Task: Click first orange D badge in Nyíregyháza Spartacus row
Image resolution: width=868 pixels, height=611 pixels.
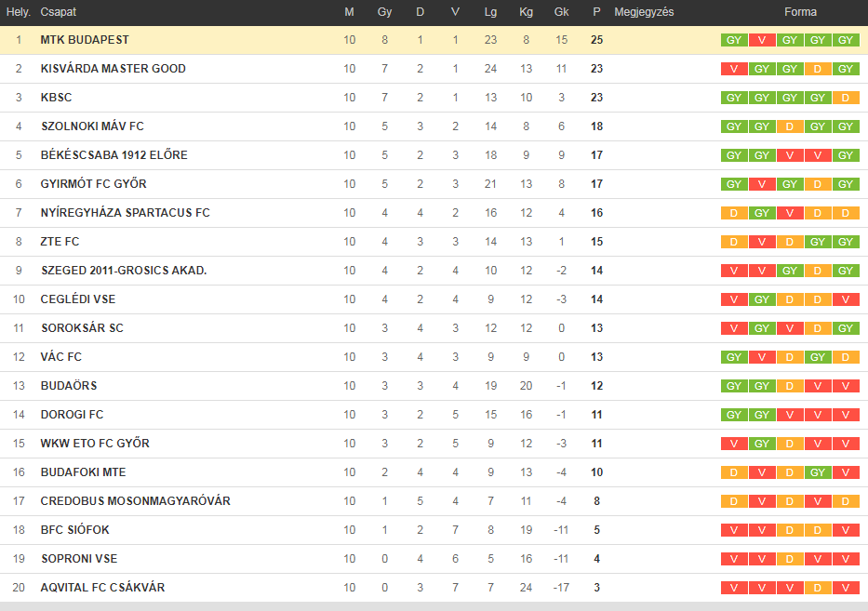Action: pyautogui.click(x=734, y=213)
